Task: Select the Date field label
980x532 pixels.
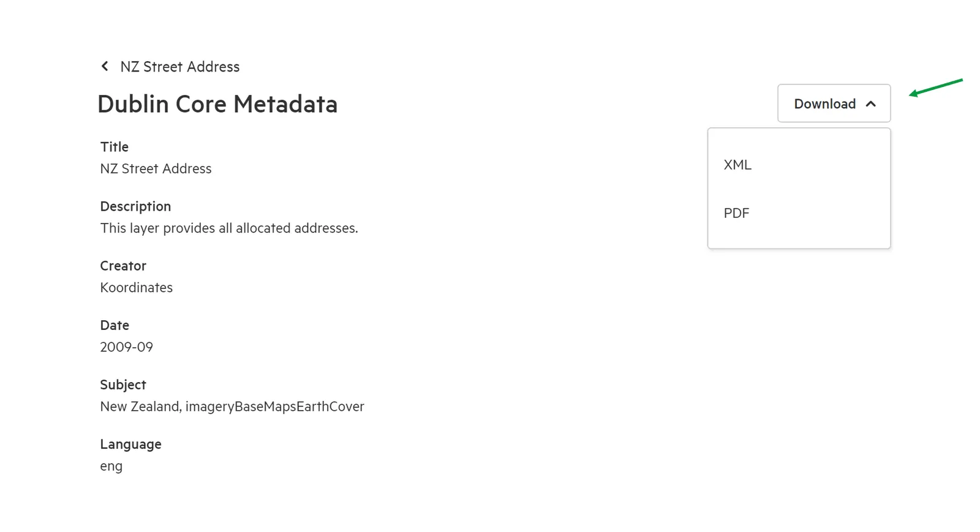Action: [115, 325]
